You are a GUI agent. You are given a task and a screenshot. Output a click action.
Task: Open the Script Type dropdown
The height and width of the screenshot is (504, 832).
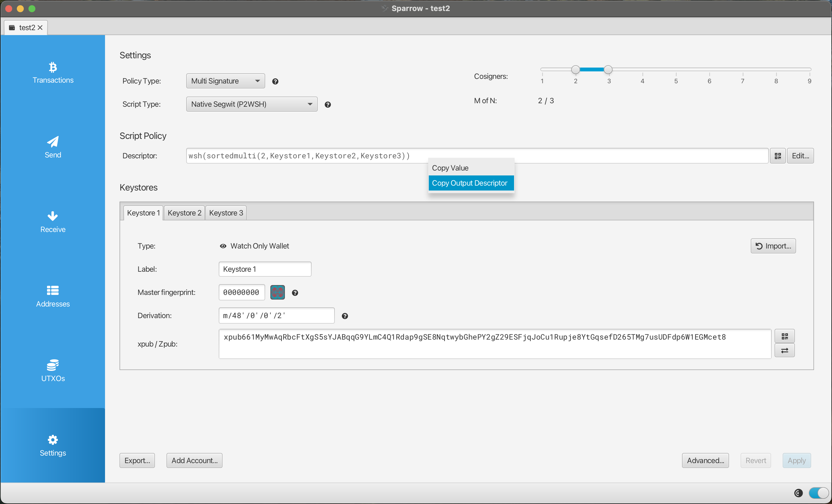(251, 104)
